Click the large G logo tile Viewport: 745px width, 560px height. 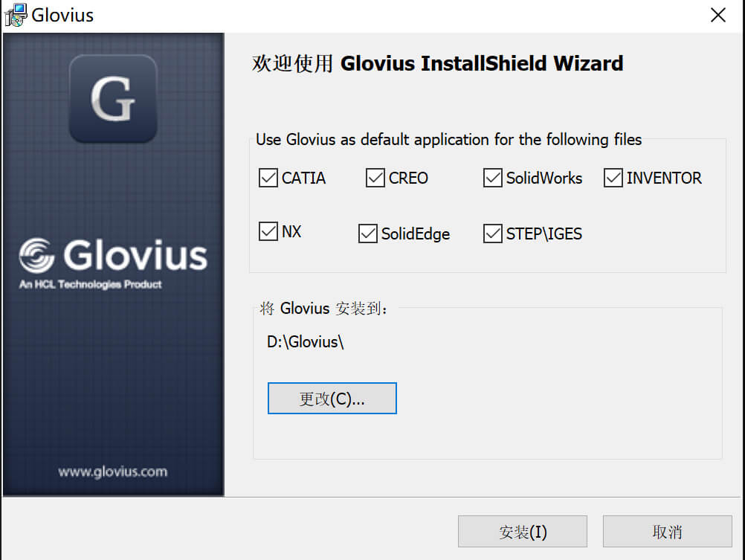coord(113,98)
